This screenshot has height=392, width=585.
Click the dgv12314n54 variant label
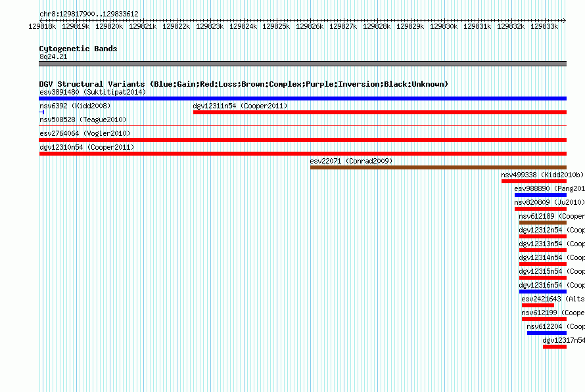pos(551,257)
